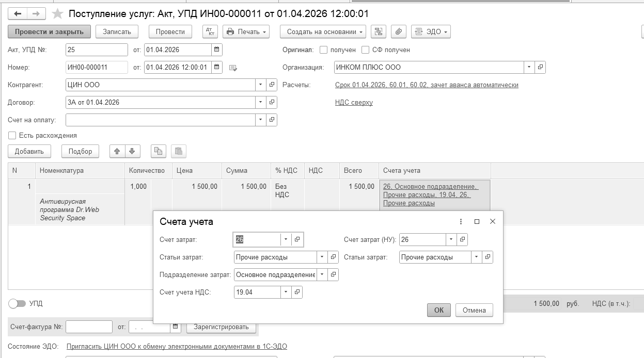644x358 pixels.
Task: Go forward with the right arrow
Action: click(x=36, y=14)
